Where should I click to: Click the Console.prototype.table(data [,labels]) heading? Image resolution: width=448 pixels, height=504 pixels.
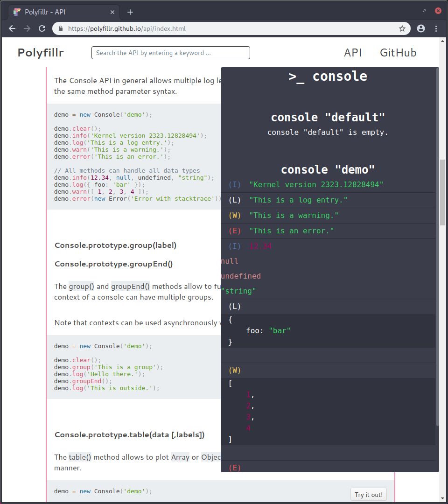tap(130, 435)
